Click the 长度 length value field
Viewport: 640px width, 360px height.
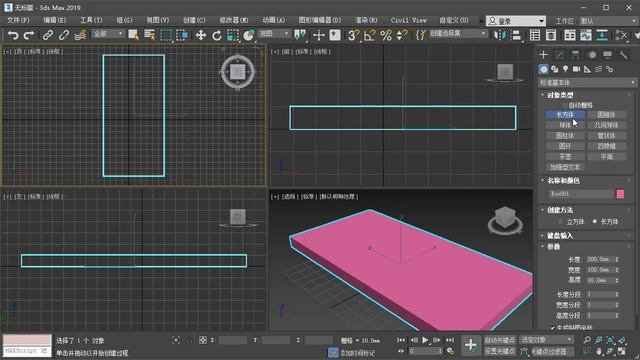tap(600, 259)
